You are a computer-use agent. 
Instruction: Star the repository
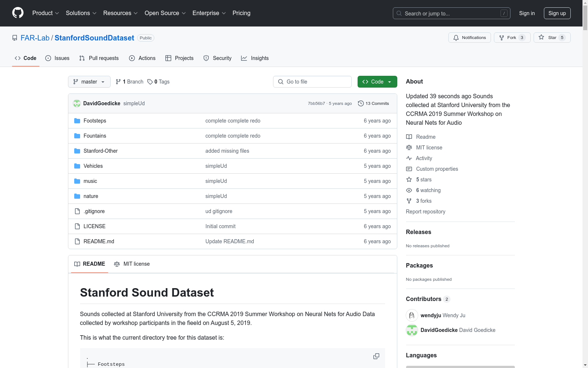click(x=552, y=38)
